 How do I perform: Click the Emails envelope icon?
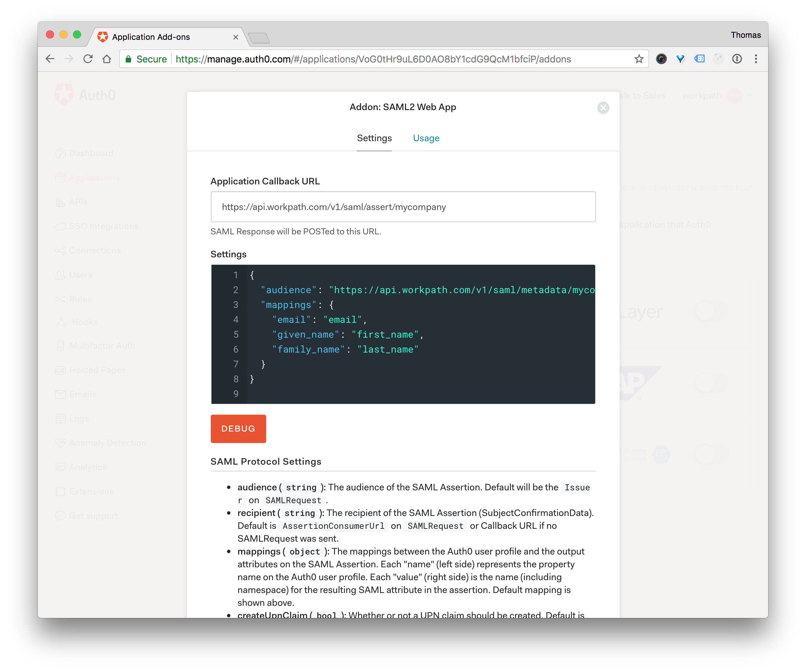(60, 394)
